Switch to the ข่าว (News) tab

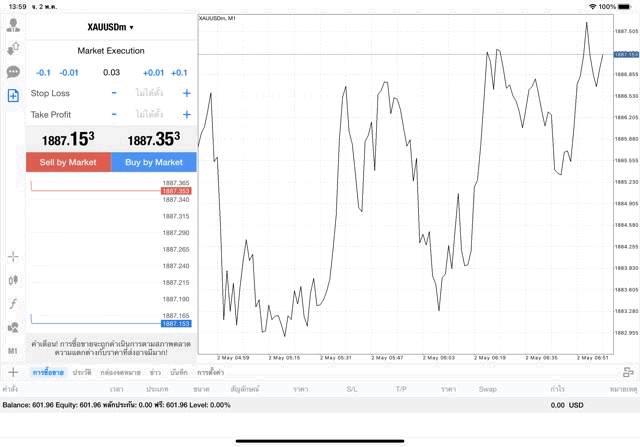[155, 372]
